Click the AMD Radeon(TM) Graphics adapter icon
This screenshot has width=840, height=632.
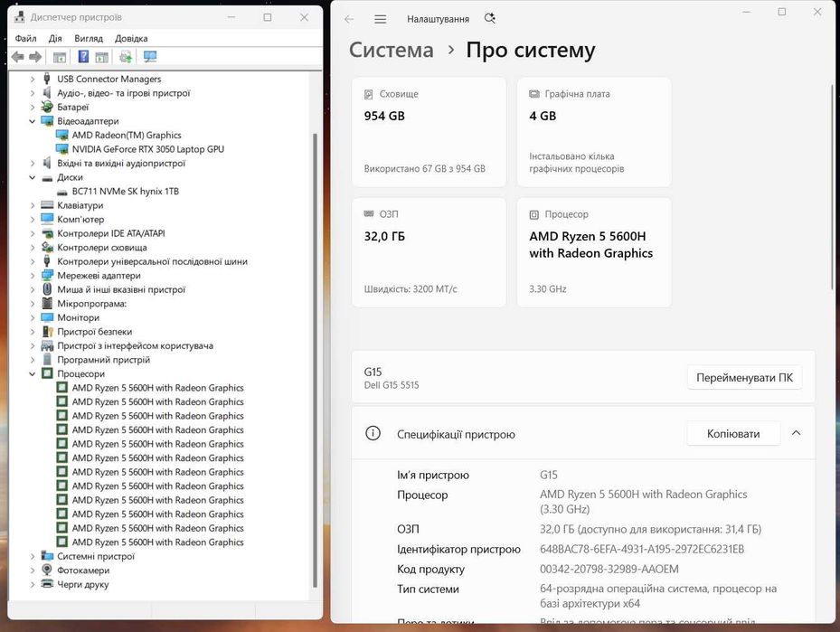[x=62, y=135]
